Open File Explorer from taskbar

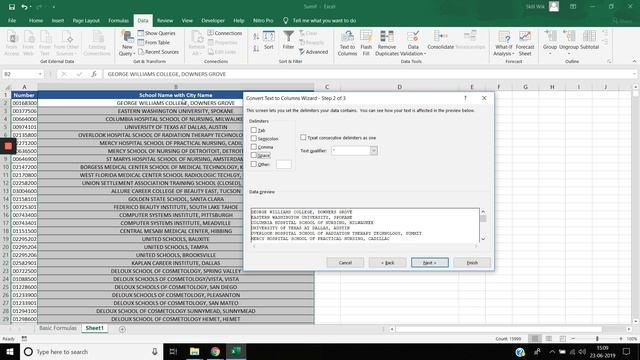point(194,351)
